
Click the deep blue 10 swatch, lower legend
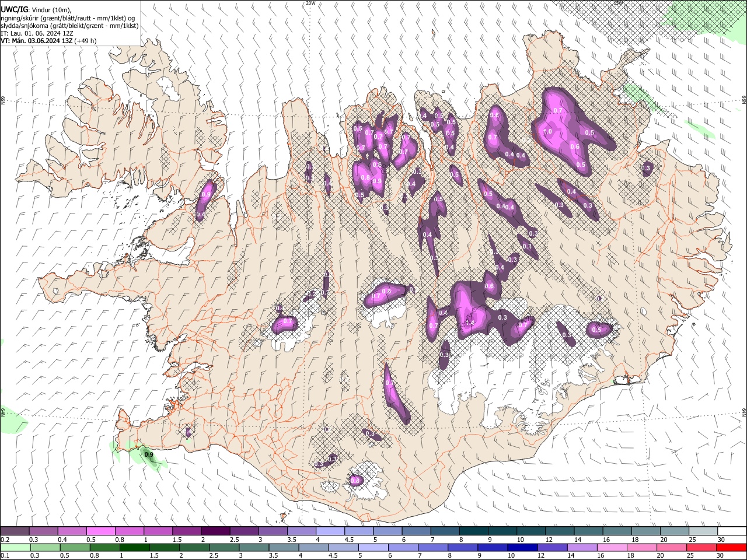click(x=522, y=547)
